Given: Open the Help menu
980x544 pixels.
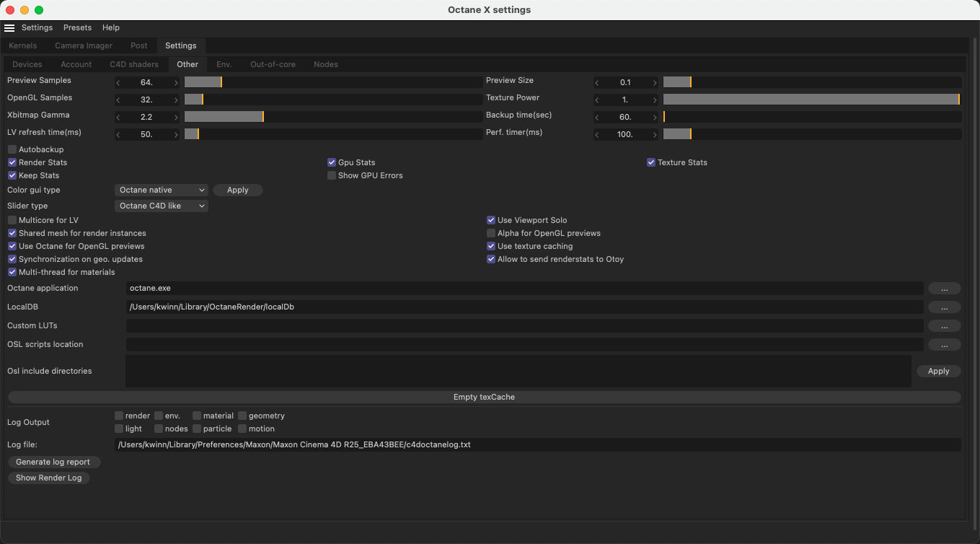Looking at the screenshot, I should [x=111, y=28].
